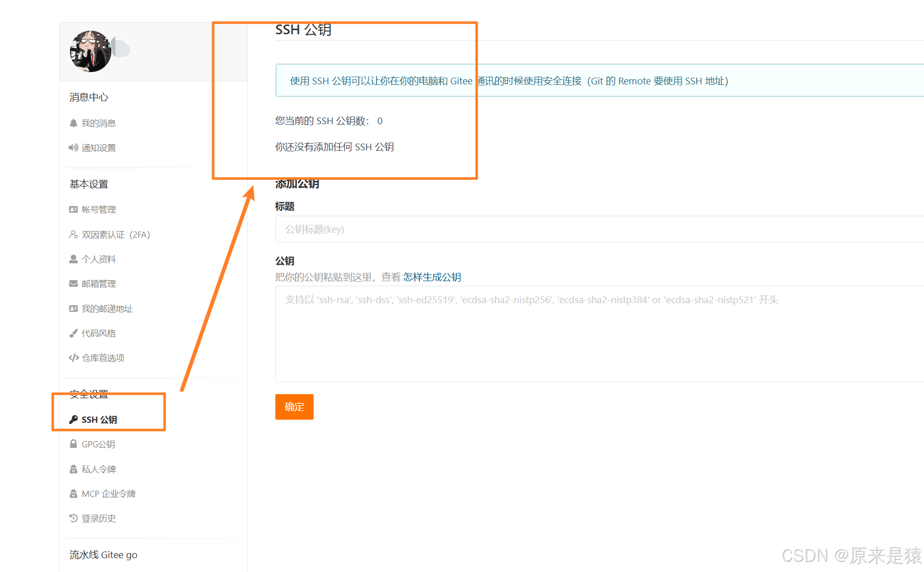Click the user avatar picture
924x572 pixels.
point(90,51)
